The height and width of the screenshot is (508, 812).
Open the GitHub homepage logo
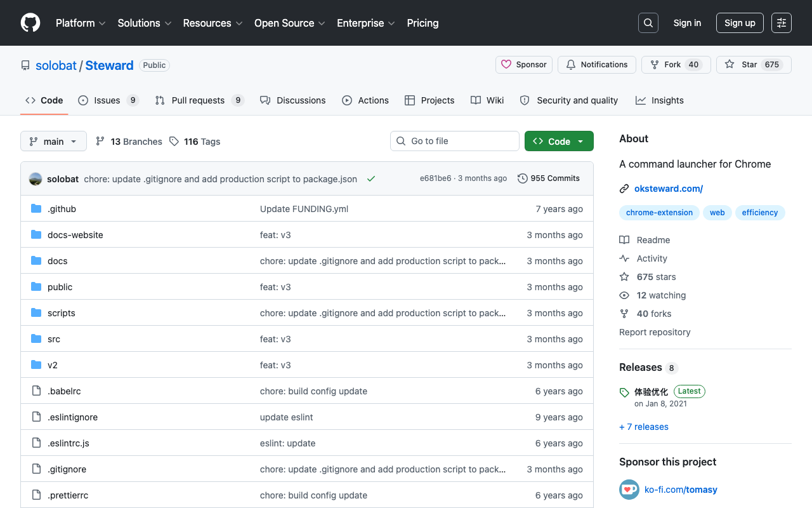tap(30, 23)
